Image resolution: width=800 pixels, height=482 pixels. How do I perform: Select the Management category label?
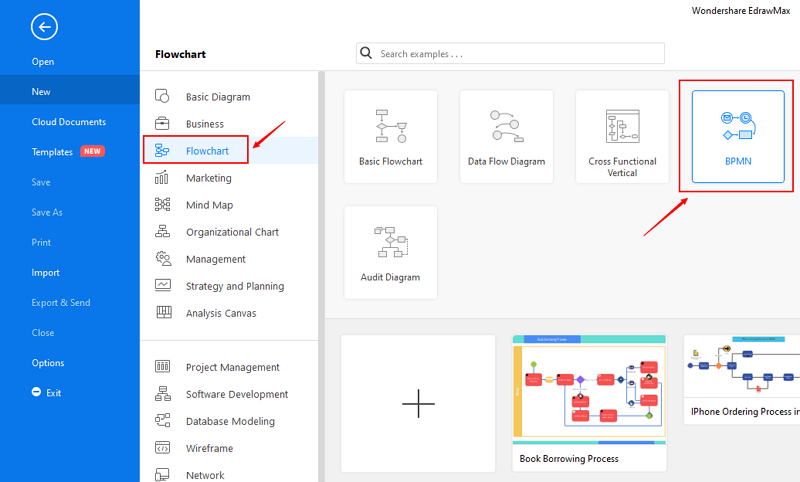point(216,259)
